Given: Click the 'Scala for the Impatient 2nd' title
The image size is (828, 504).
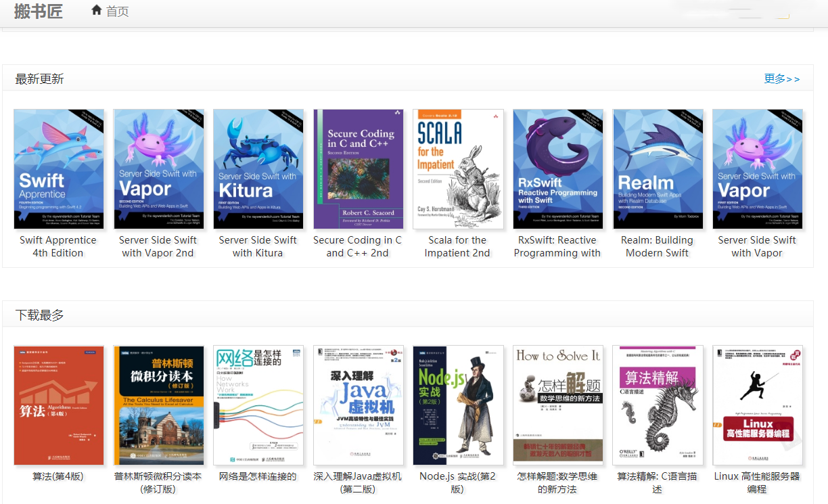Looking at the screenshot, I should pyautogui.click(x=457, y=246).
